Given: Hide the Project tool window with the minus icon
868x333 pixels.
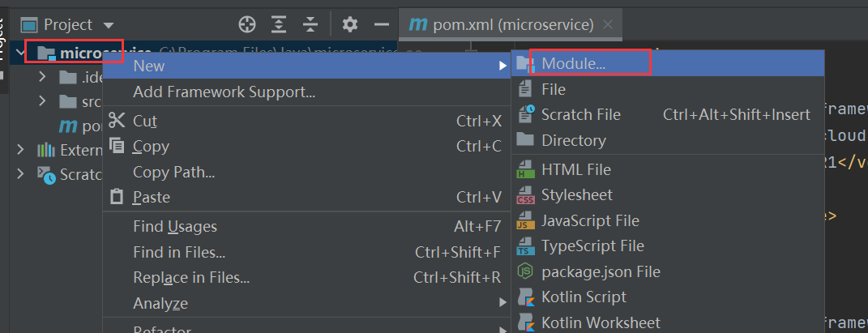Looking at the screenshot, I should [382, 24].
